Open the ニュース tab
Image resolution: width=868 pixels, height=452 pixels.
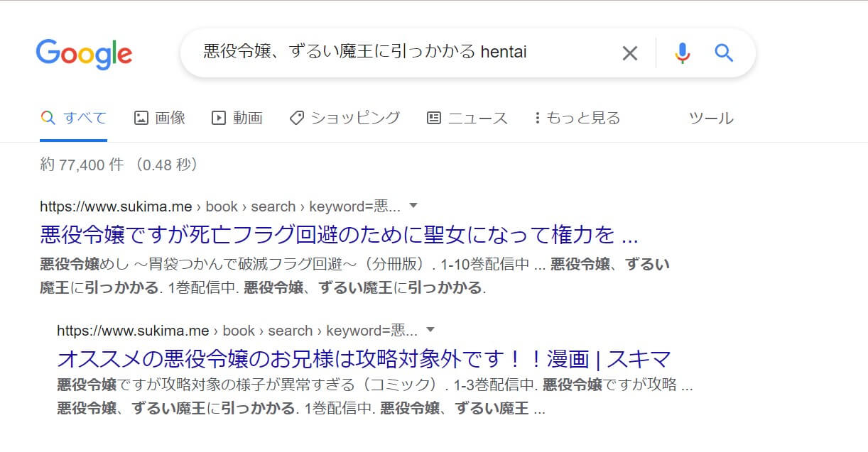(x=467, y=118)
